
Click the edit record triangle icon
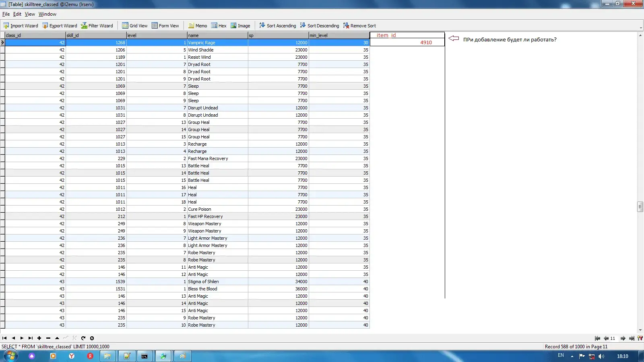tap(57, 338)
